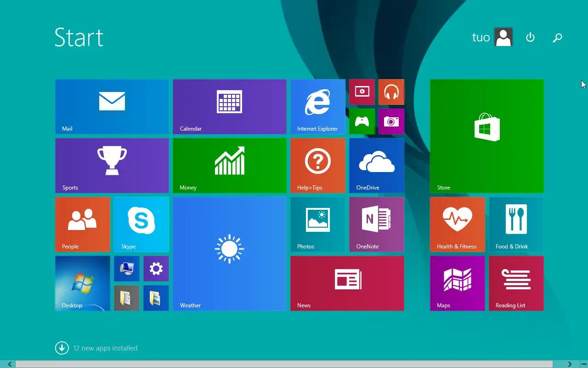Launch the Money tile

click(230, 166)
